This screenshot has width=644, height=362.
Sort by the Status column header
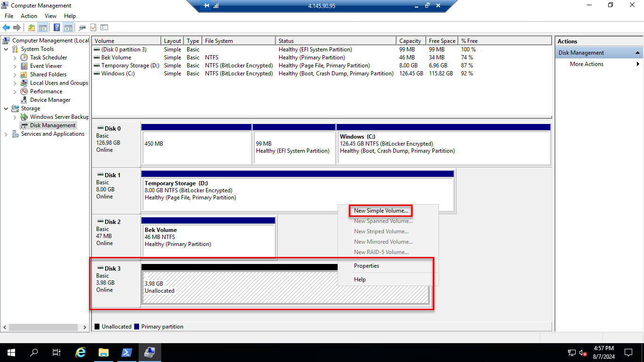(x=336, y=41)
